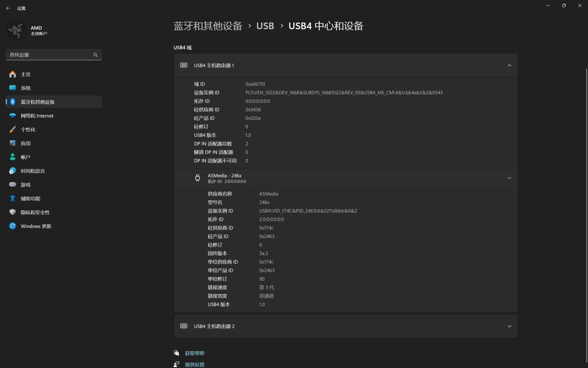Click the 网络和 Internet wifi icon
This screenshot has width=588, height=368.
coord(13,116)
